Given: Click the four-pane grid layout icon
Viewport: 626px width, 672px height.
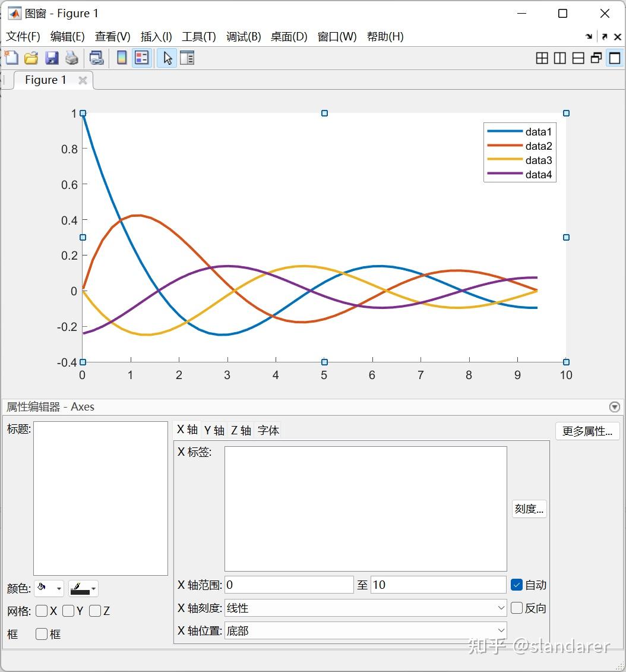Looking at the screenshot, I should click(x=542, y=58).
